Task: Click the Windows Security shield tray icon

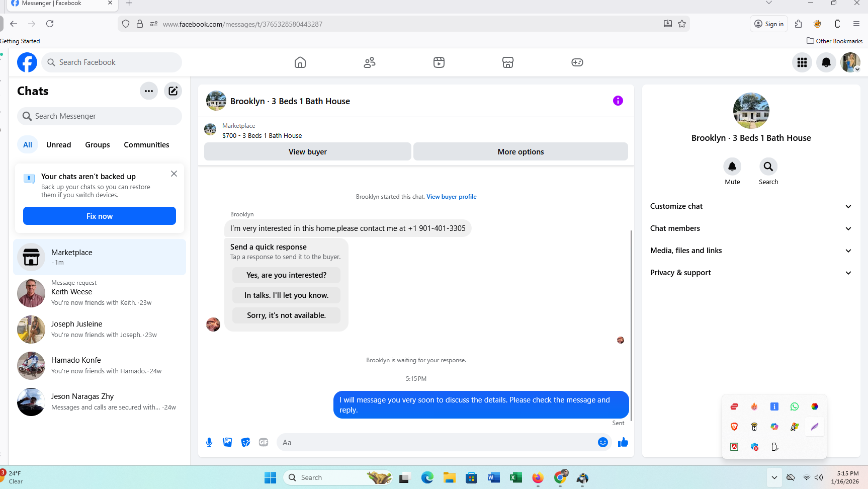Action: 754,447
